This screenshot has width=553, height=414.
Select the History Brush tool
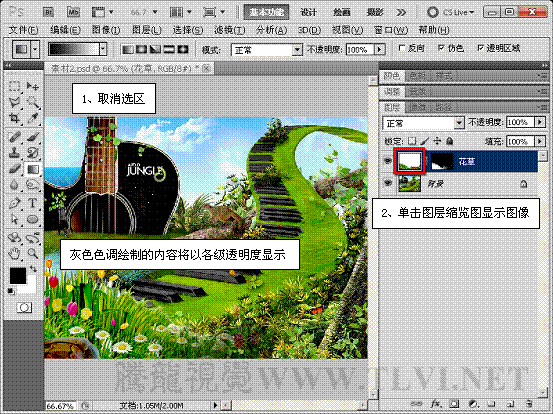(33, 153)
